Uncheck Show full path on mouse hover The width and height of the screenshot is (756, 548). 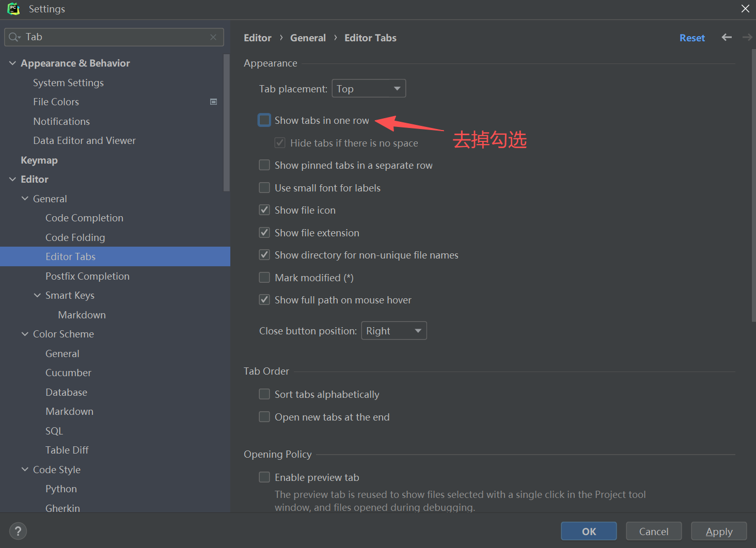264,300
